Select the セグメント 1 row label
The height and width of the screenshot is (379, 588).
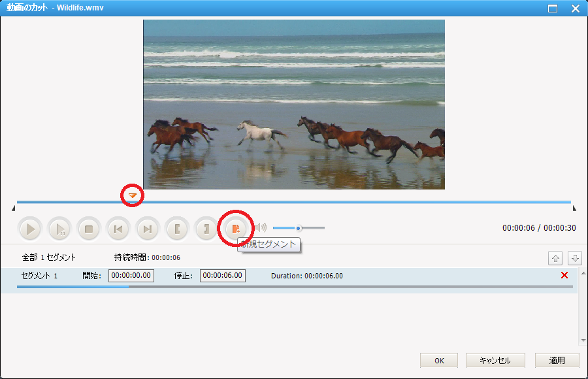click(x=39, y=276)
